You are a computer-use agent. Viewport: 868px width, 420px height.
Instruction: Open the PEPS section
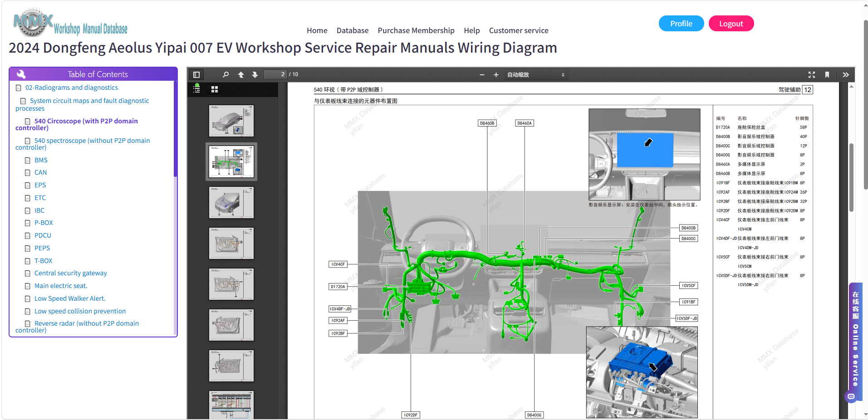click(42, 248)
